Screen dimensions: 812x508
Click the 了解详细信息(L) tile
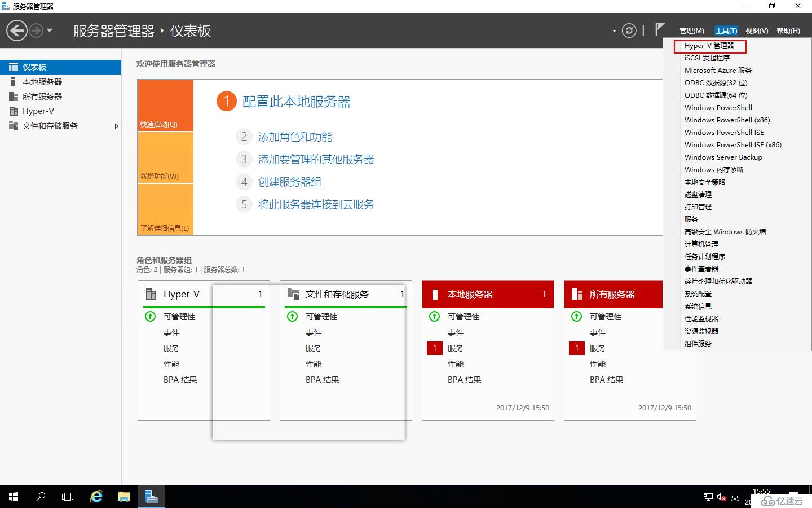pos(166,209)
